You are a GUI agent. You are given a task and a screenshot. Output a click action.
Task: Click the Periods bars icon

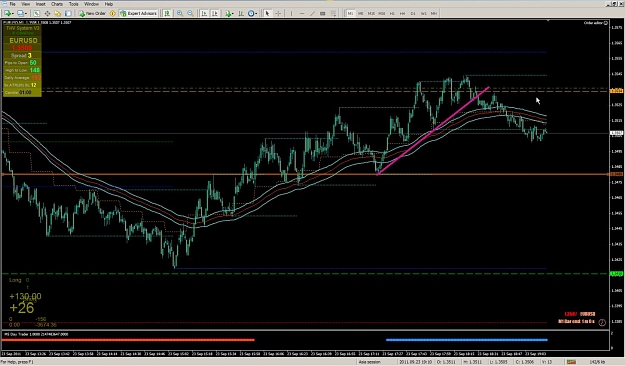pyautogui.click(x=241, y=14)
